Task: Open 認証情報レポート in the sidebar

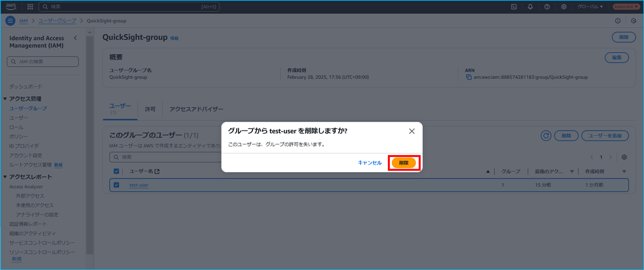Action: click(28, 224)
